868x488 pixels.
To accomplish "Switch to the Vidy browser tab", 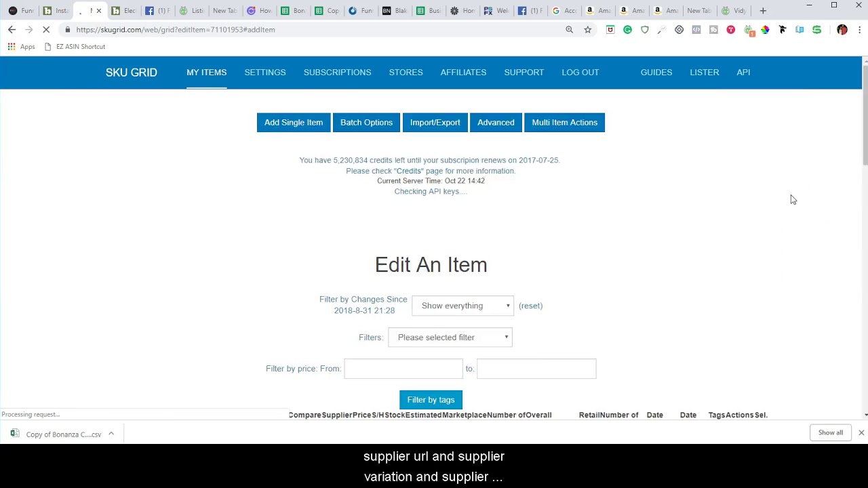I will 732,11.
